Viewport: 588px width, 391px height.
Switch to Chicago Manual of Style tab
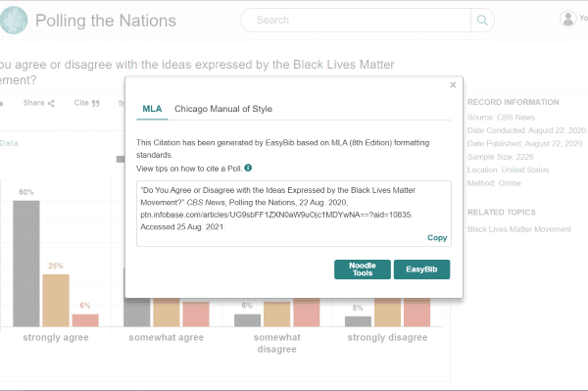pyautogui.click(x=223, y=109)
